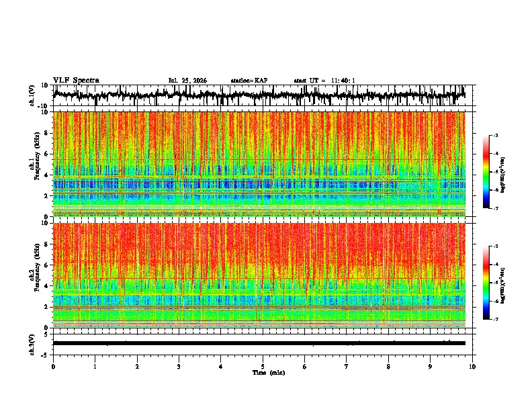This screenshot has width=532, height=411.
Task: Click the ch.1 voltage waveform trace
Action: tap(259, 95)
